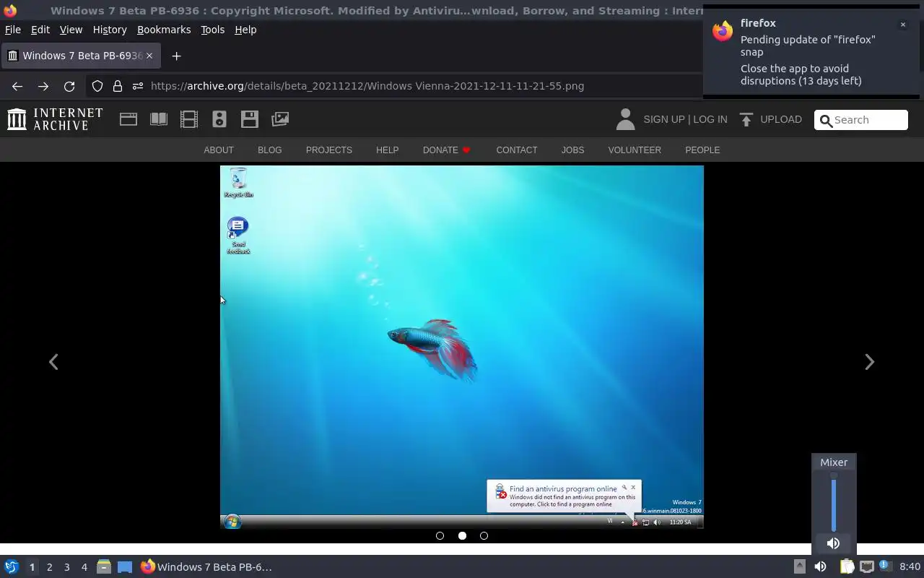Reload the page with the refresh icon
The image size is (924, 578).
[69, 86]
